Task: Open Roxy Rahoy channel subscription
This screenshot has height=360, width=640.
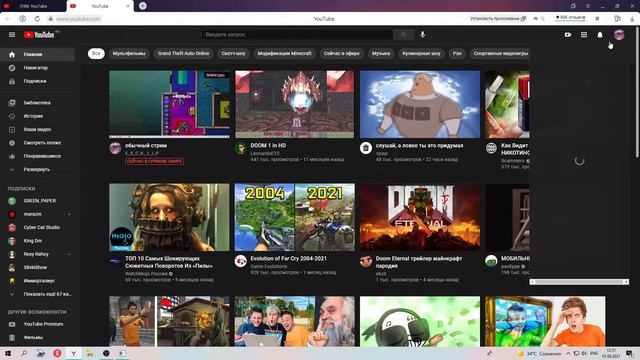Action: point(38,254)
